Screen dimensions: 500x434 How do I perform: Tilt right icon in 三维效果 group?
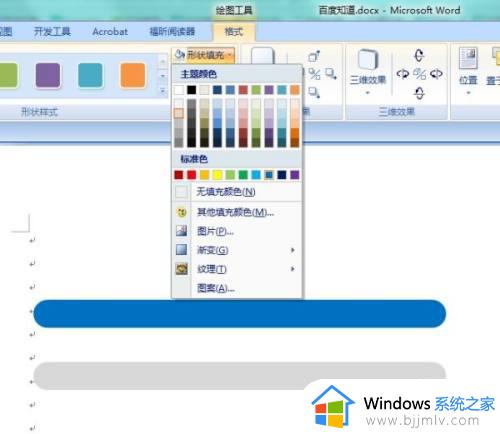coord(436,74)
